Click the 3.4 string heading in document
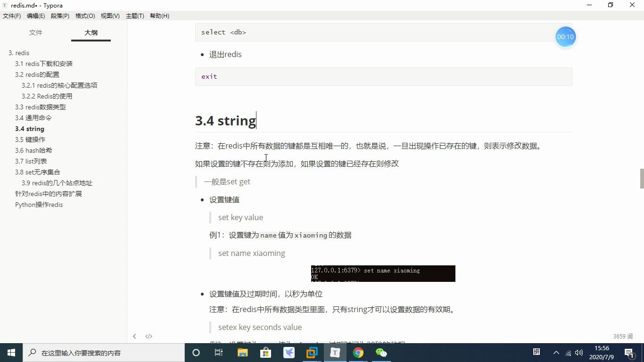This screenshot has width=644, height=362. pos(225,121)
